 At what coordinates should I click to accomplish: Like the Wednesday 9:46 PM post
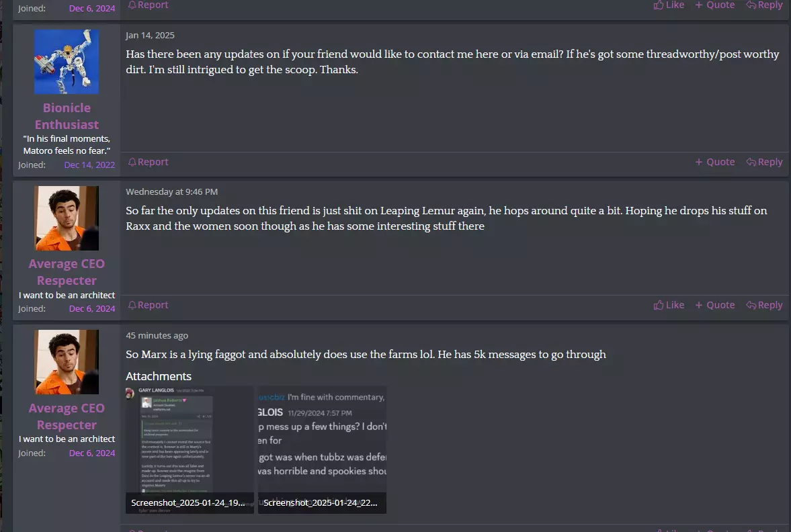click(669, 305)
